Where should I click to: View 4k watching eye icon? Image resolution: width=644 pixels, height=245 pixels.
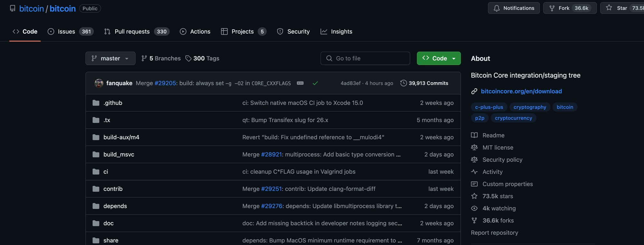click(474, 209)
